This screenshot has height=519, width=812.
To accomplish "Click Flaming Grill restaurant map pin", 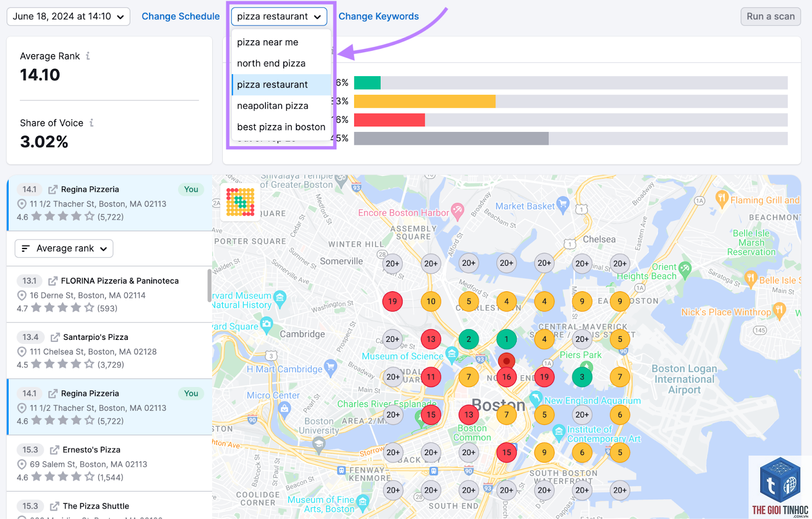I will [x=722, y=198].
